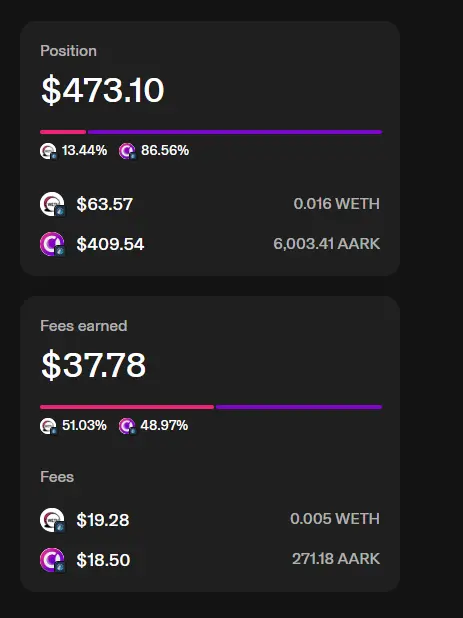The width and height of the screenshot is (463, 618).
Task: Select the $37.78 fees earned total
Action: [x=93, y=365]
